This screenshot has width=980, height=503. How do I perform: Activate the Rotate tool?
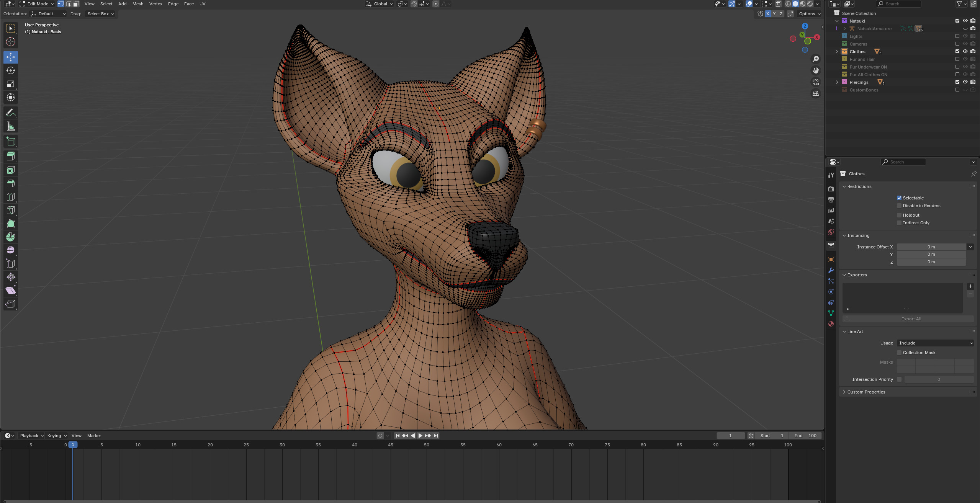11,70
